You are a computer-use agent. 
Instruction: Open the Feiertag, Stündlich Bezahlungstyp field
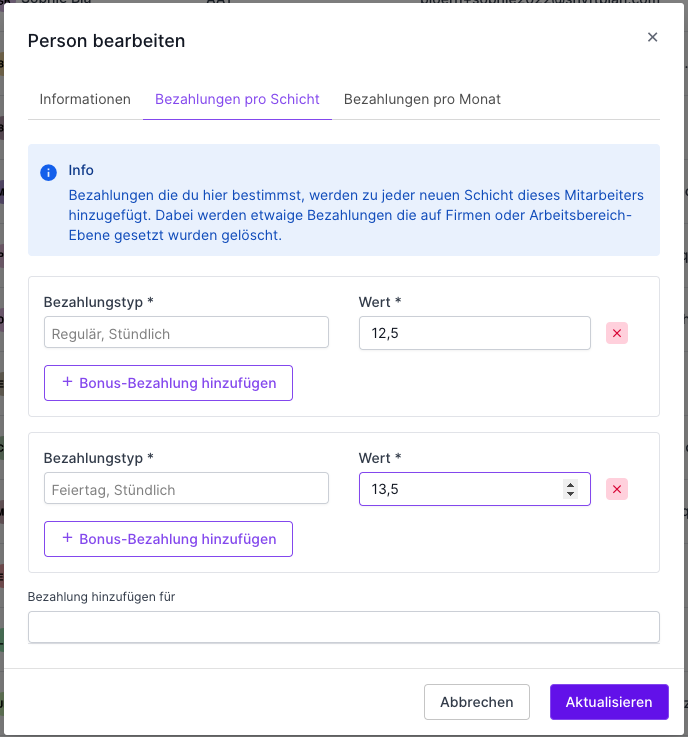186,488
